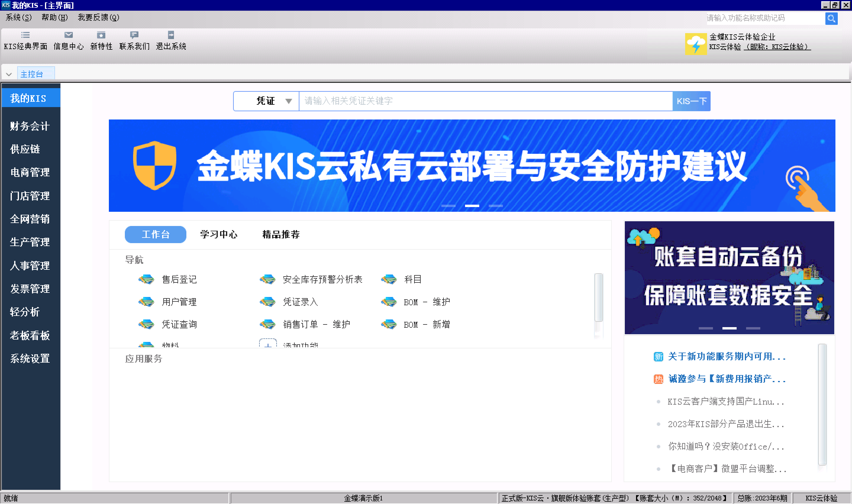Click the nickname link 昵称: KIS云体验
Viewport: 852px width, 504px height.
[x=777, y=47]
